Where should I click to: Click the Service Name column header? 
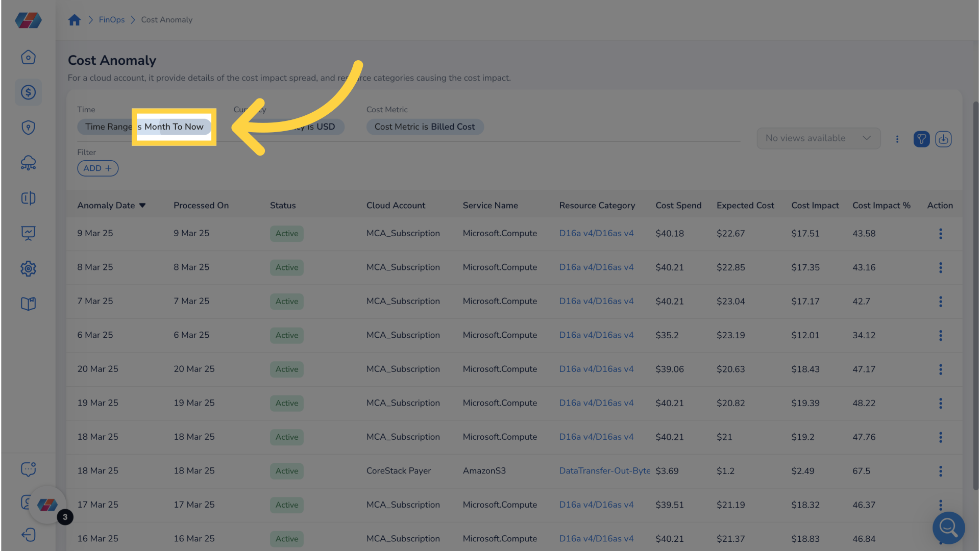[x=490, y=205]
